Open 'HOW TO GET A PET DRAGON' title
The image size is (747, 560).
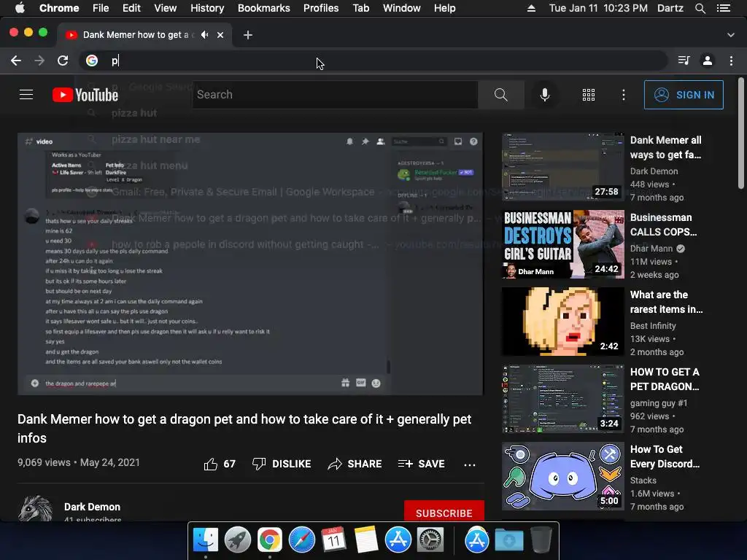(x=665, y=379)
